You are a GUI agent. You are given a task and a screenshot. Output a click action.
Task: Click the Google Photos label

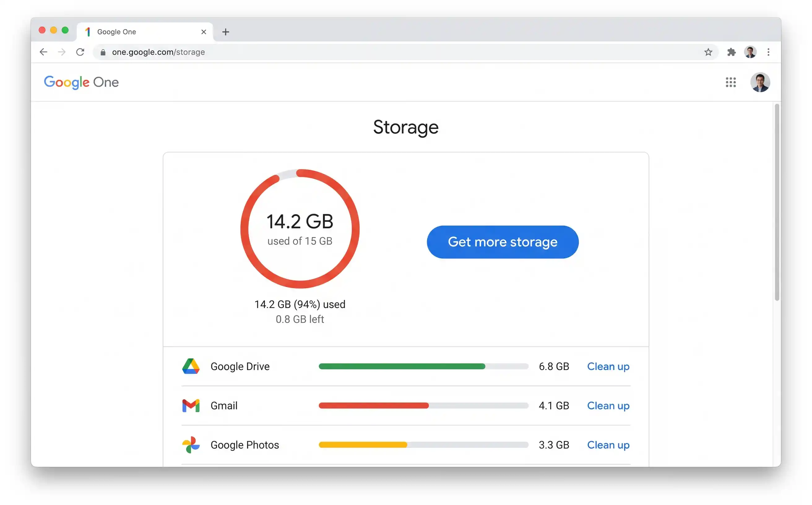point(244,445)
